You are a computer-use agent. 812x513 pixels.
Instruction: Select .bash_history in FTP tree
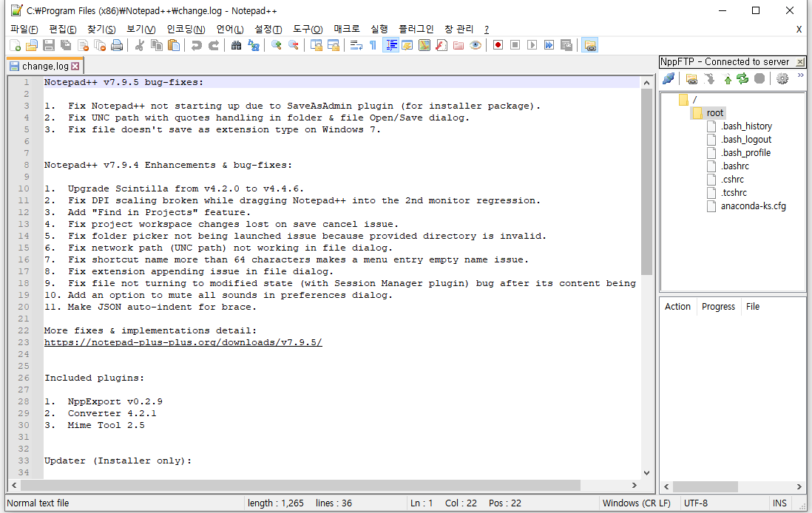746,126
